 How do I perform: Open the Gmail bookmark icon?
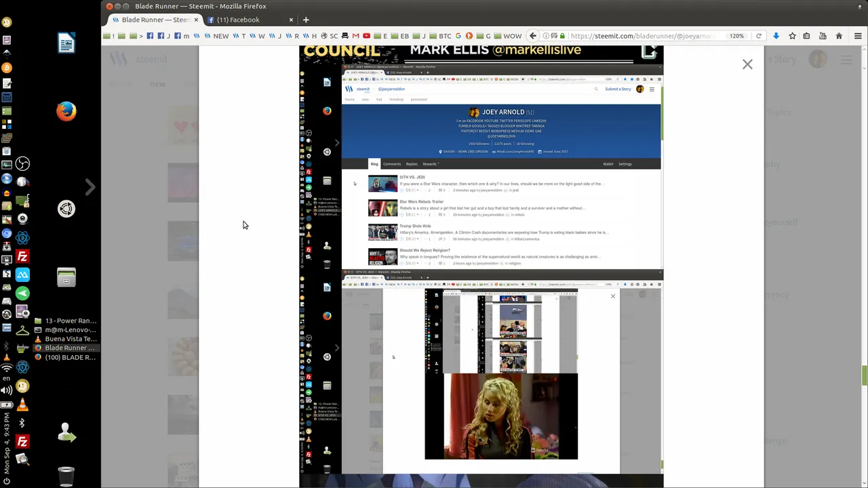tap(355, 36)
